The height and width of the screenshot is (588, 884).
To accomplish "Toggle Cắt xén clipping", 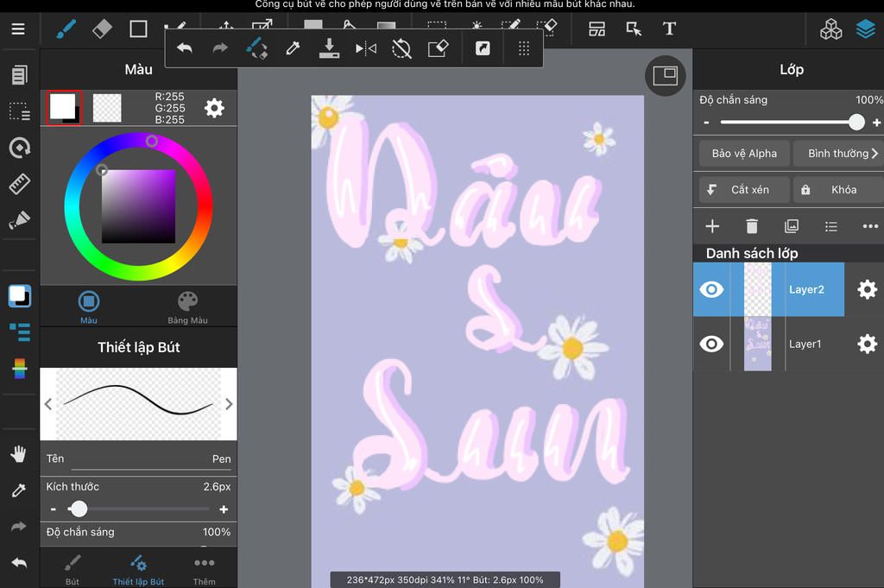I will click(x=744, y=189).
